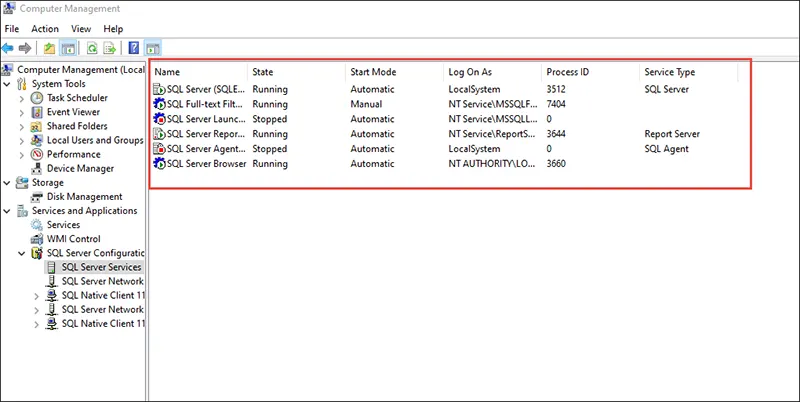This screenshot has width=800, height=402.
Task: Click the SQL Full-text Filter service icon
Action: tap(160, 104)
